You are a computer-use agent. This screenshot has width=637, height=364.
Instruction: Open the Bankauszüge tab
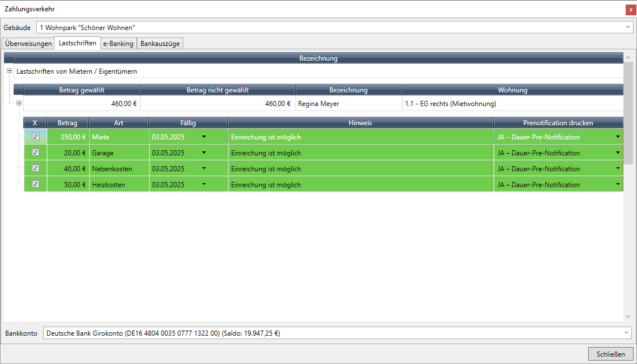pyautogui.click(x=160, y=44)
